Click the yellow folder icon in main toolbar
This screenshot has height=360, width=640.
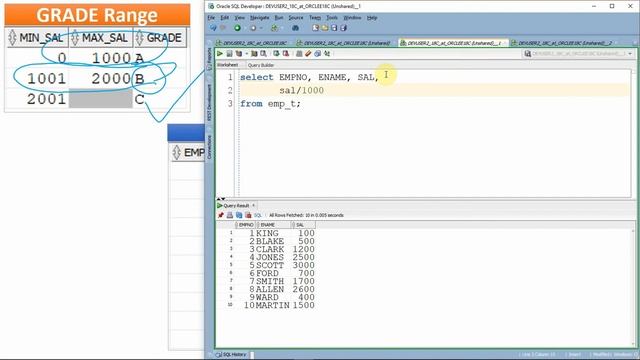tap(324, 28)
